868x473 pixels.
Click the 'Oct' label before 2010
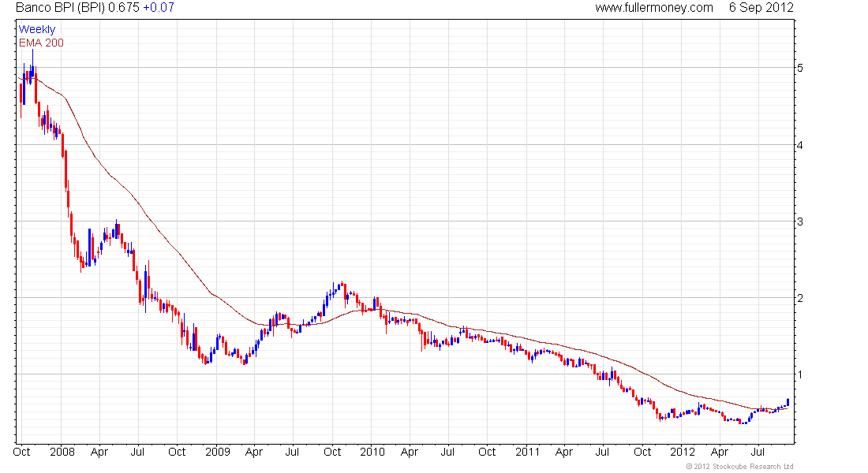pos(332,452)
